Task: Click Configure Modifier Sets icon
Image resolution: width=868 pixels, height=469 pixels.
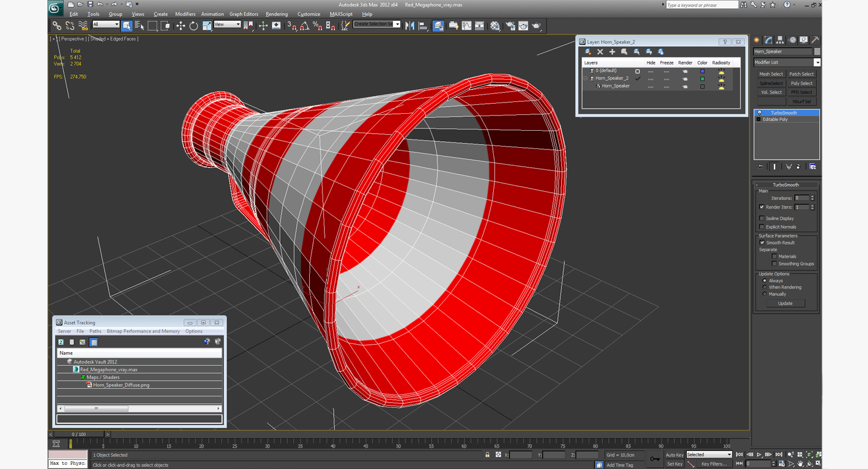Action: (813, 166)
